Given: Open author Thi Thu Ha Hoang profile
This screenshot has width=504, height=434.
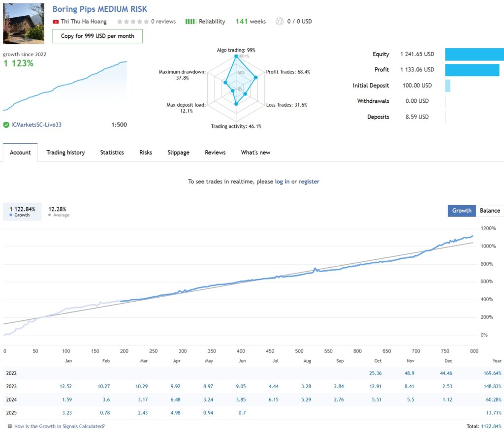Looking at the screenshot, I should point(84,22).
